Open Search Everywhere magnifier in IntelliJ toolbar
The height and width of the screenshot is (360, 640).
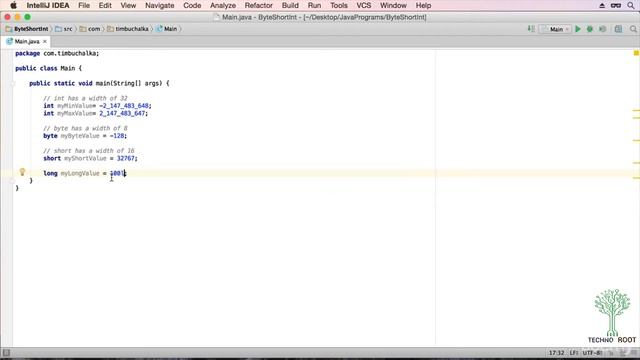633,29
